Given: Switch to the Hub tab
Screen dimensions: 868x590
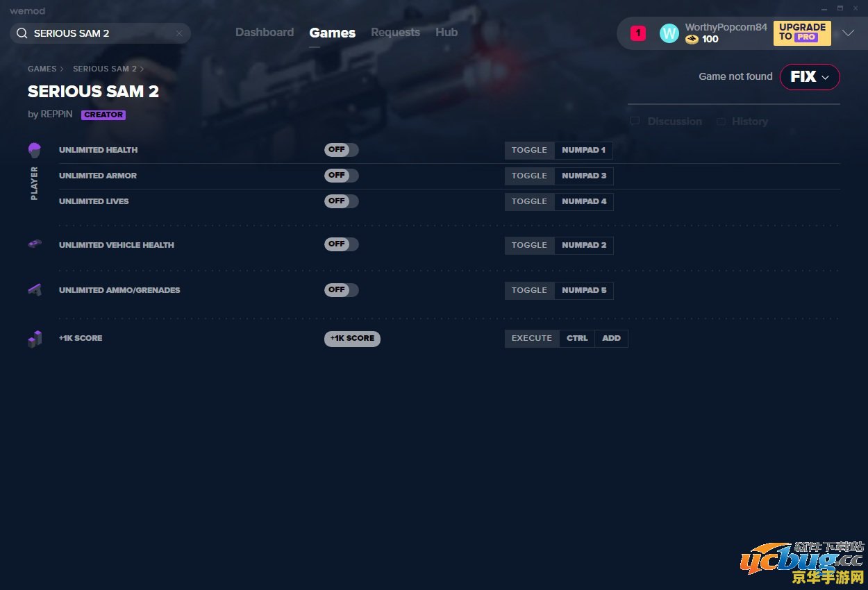Looking at the screenshot, I should (446, 33).
